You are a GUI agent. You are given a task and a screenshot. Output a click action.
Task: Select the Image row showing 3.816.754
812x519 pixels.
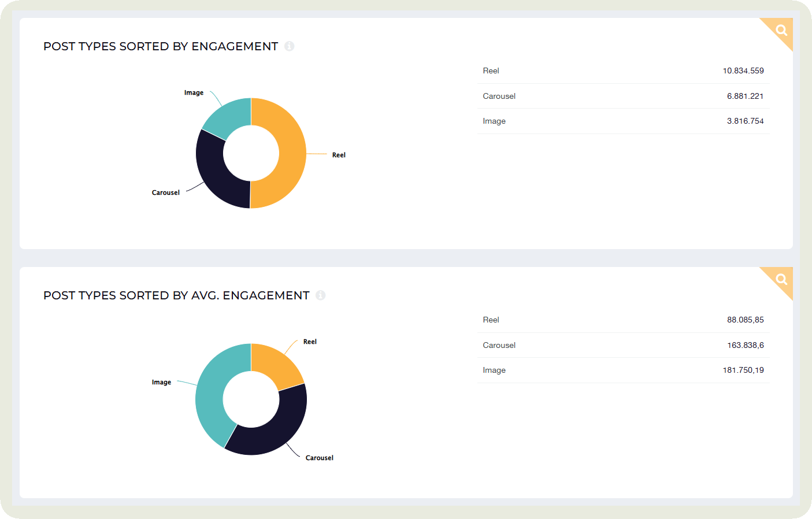tap(623, 121)
